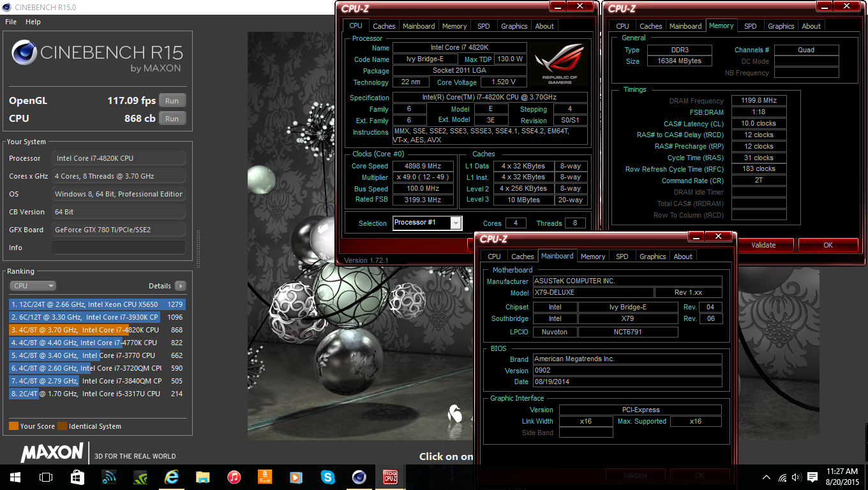Open About tab in CPU-Z CPU window

[544, 26]
